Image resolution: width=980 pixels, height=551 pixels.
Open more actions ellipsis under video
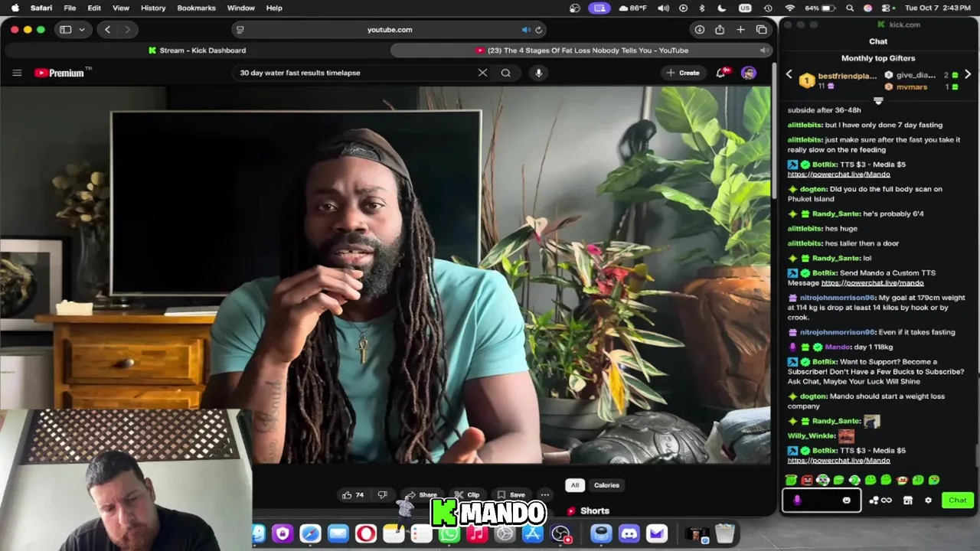pyautogui.click(x=544, y=495)
